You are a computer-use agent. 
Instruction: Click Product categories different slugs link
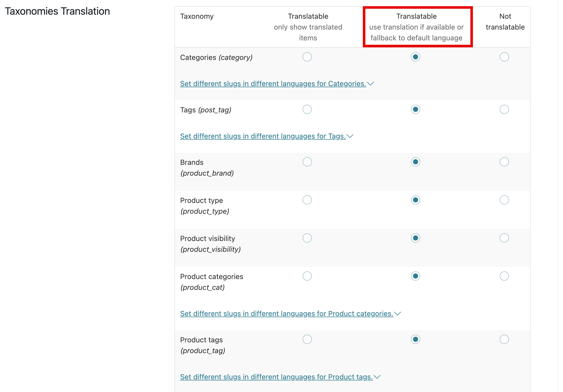[286, 314]
